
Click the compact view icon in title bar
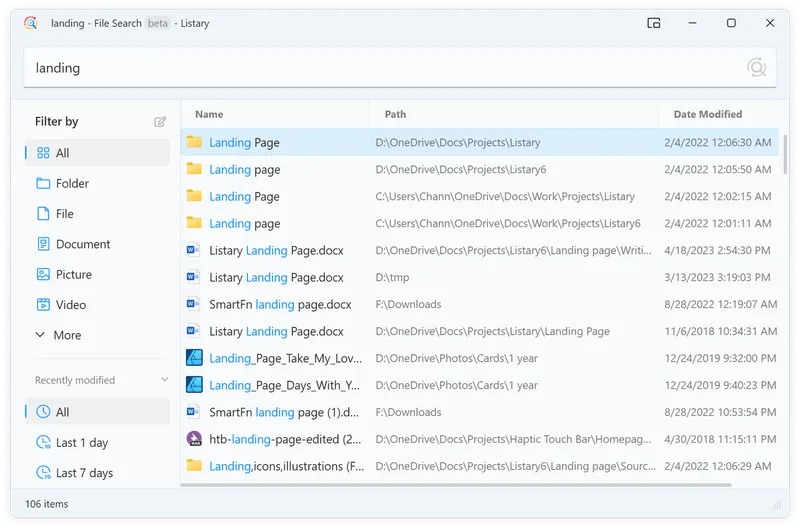click(x=654, y=23)
